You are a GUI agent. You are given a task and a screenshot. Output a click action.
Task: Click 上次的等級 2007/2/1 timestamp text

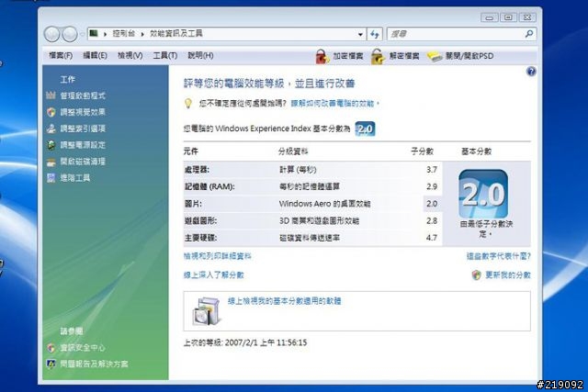point(245,342)
